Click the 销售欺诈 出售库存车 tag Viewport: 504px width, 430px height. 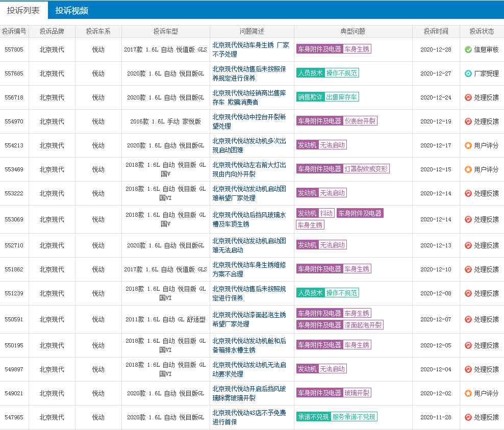pos(327,97)
